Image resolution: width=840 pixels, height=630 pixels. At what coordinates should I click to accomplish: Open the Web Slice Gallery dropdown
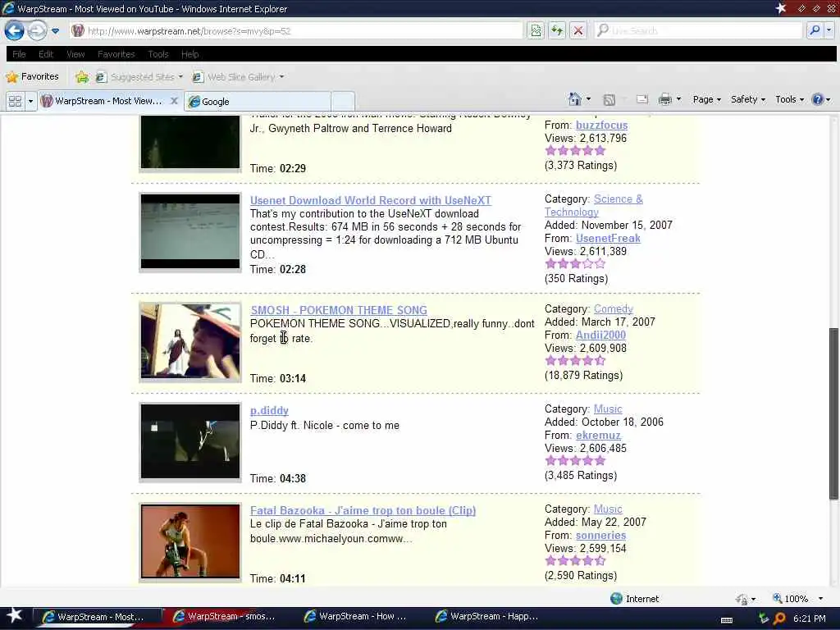[238, 77]
